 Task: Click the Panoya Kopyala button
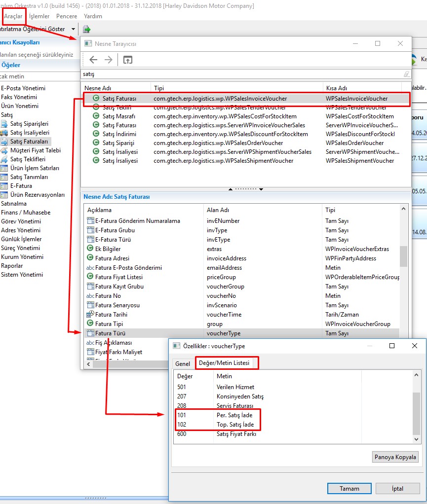395,457
